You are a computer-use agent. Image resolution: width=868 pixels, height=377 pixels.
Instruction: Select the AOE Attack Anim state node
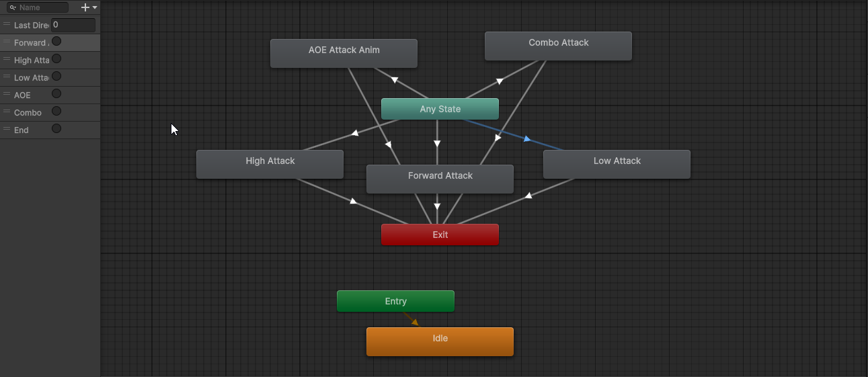click(x=344, y=53)
